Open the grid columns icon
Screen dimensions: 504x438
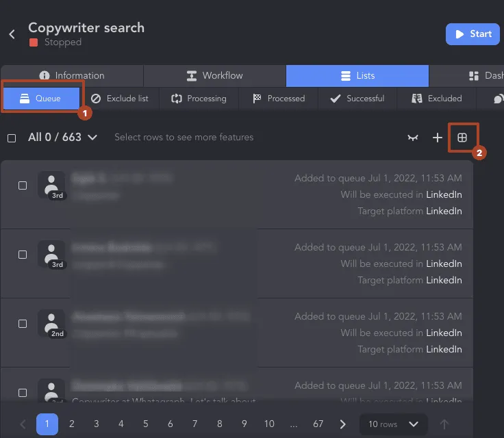pos(462,138)
